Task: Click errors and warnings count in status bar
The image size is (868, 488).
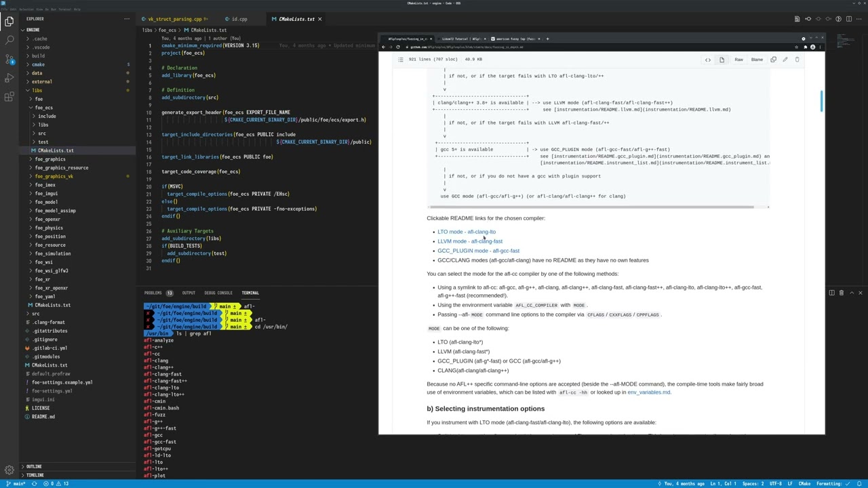Action: click(56, 483)
